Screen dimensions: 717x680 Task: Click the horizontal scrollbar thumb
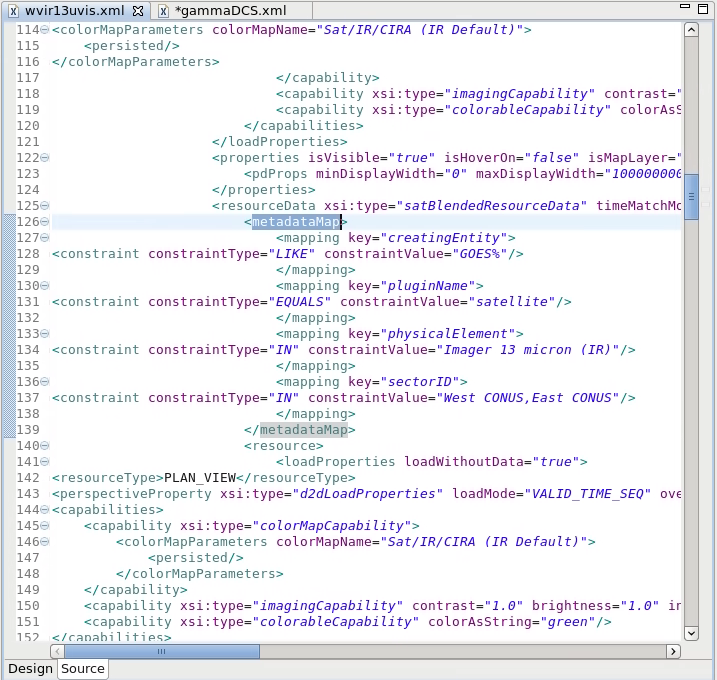pos(162,651)
